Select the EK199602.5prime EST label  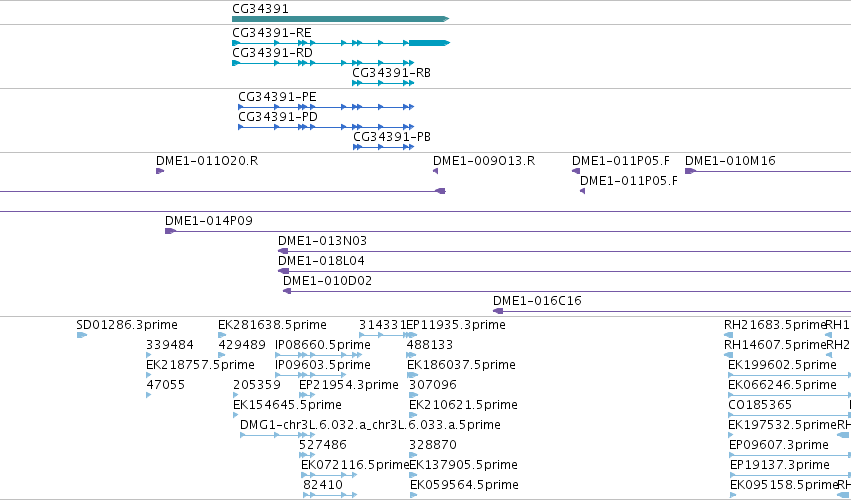coord(782,365)
